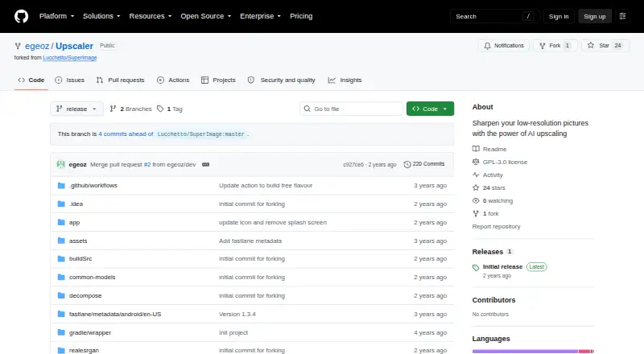Open 'Update action to build free flavour' commit
644x354 pixels.
266,186
